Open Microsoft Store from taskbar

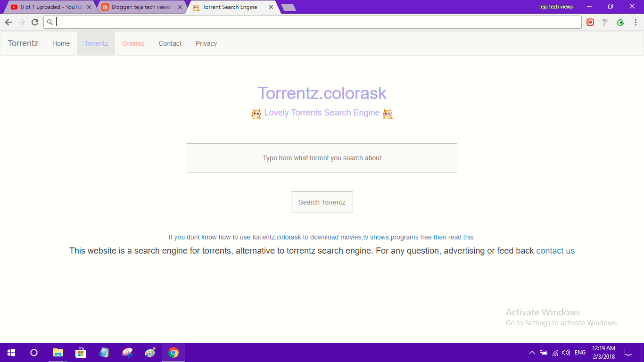click(x=81, y=353)
